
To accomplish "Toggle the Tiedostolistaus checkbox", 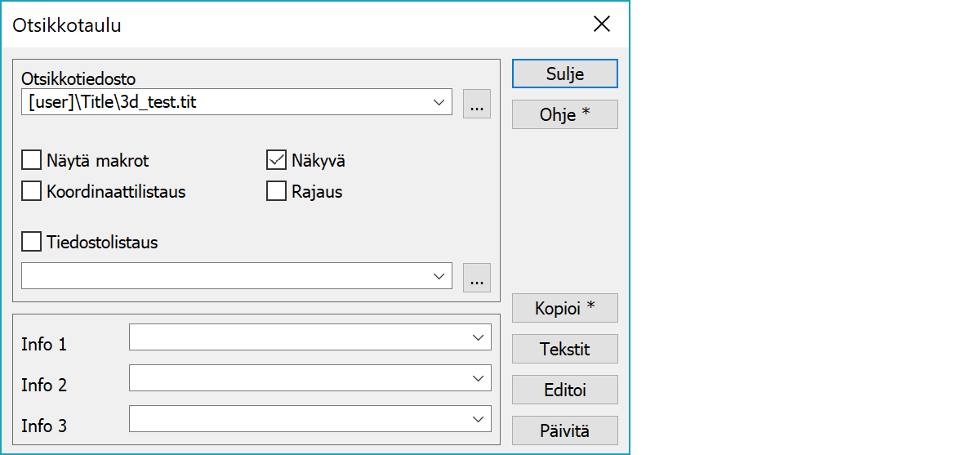I will coord(31,242).
